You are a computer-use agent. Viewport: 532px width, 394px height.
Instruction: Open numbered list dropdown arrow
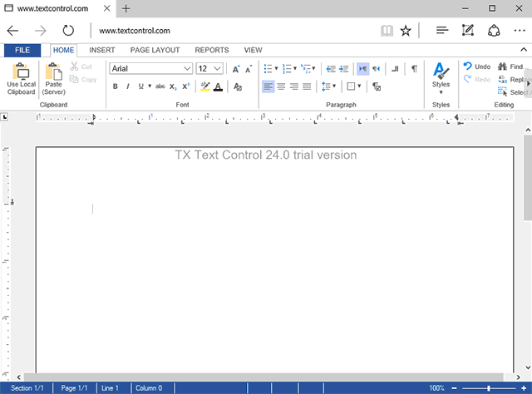coord(295,69)
